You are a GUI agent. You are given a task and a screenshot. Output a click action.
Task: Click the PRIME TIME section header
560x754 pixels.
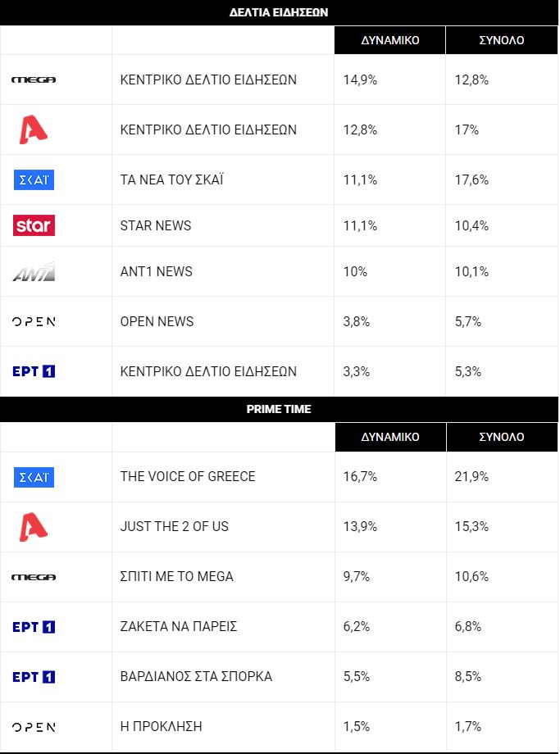279,409
